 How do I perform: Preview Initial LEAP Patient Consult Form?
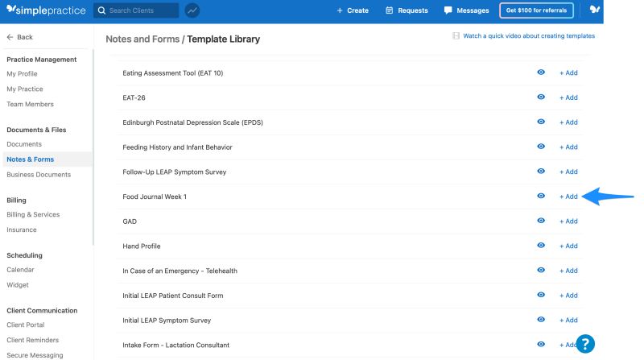(541, 295)
